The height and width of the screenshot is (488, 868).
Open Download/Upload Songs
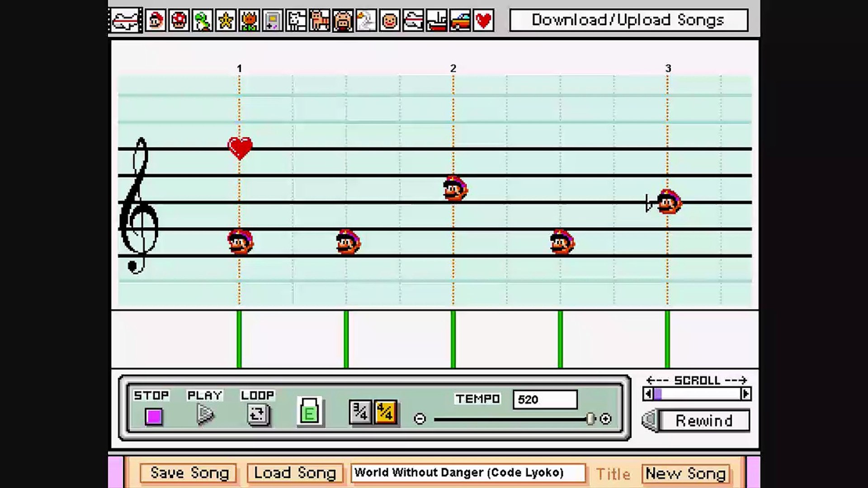628,20
